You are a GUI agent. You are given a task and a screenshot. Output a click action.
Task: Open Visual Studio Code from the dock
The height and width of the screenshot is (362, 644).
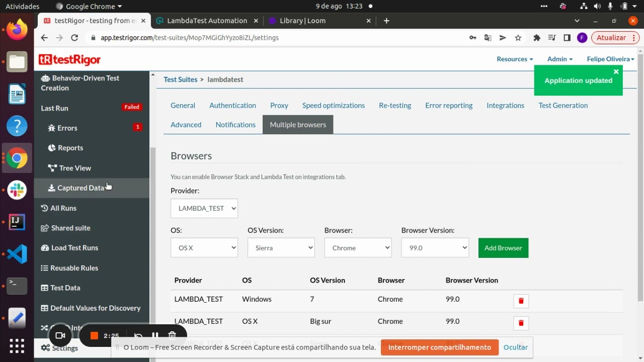point(17,254)
